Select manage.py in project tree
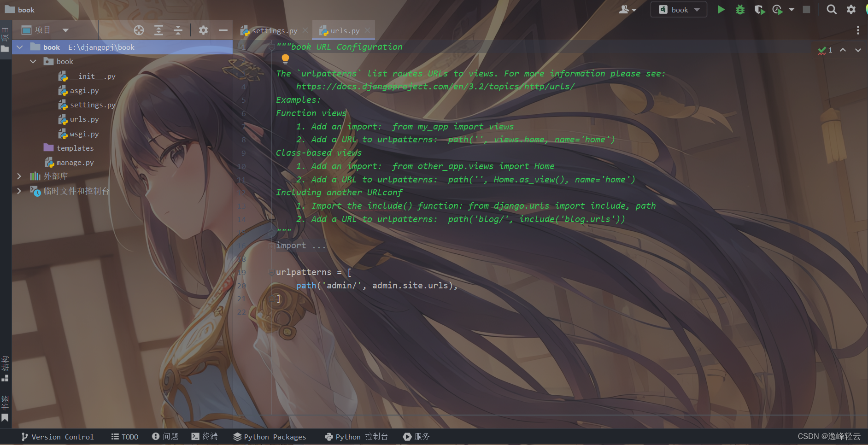Viewport: 868px width, 445px height. (69, 163)
